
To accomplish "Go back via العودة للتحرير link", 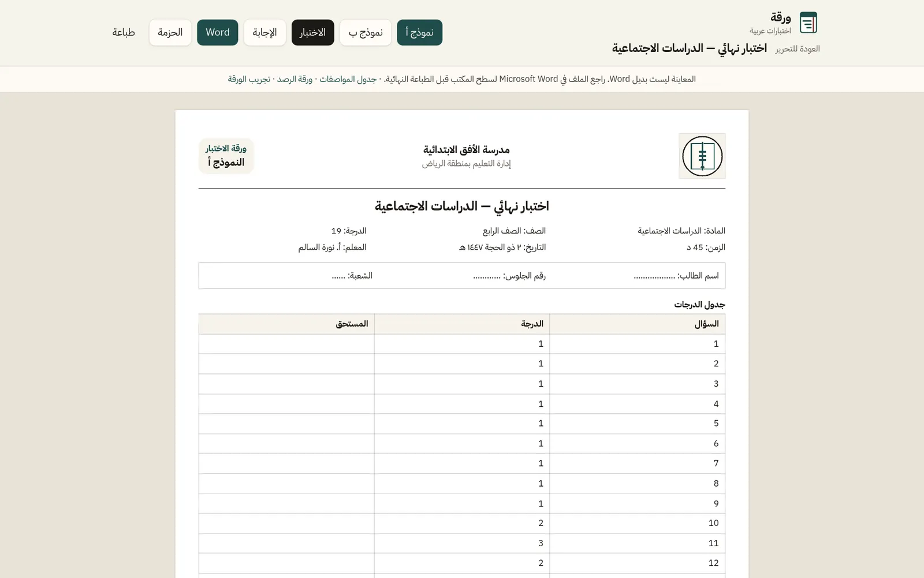I will [798, 49].
